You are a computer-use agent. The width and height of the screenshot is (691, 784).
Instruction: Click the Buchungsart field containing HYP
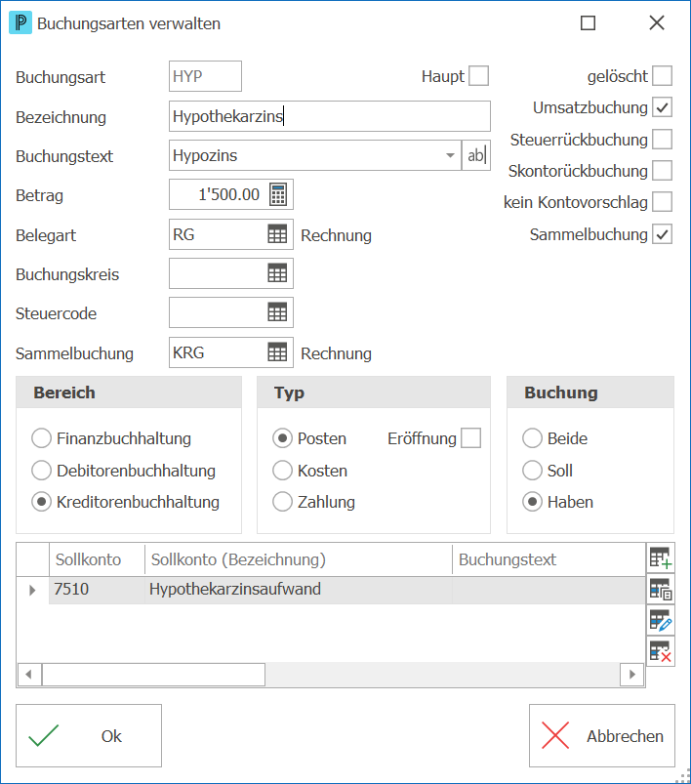point(205,76)
